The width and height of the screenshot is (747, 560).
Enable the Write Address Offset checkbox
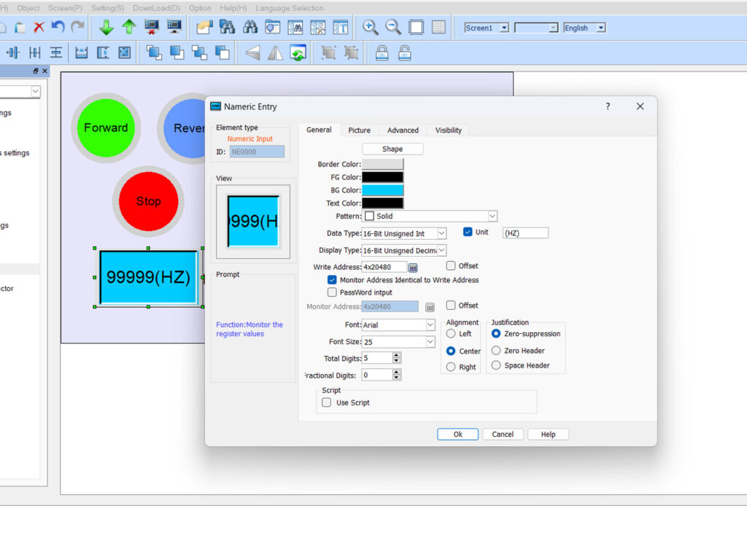click(451, 265)
